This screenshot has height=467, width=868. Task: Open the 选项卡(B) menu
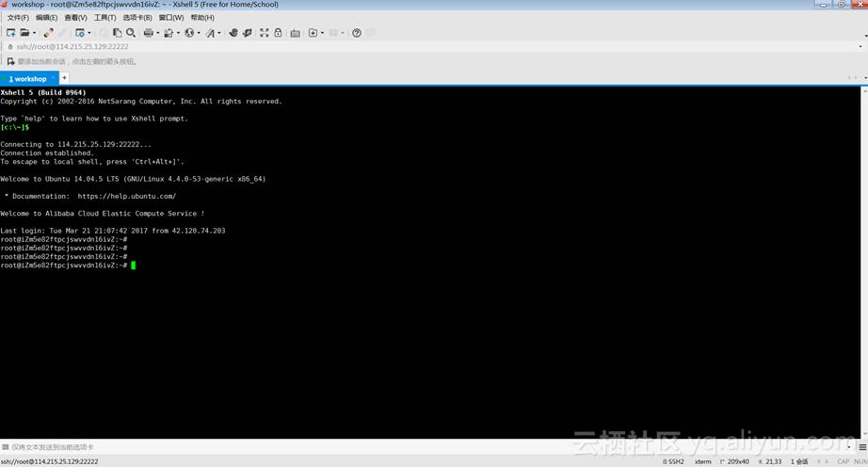pyautogui.click(x=137, y=18)
